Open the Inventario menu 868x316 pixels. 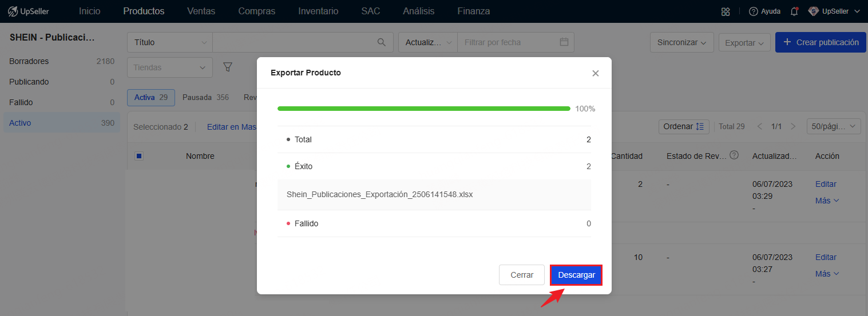click(x=318, y=11)
